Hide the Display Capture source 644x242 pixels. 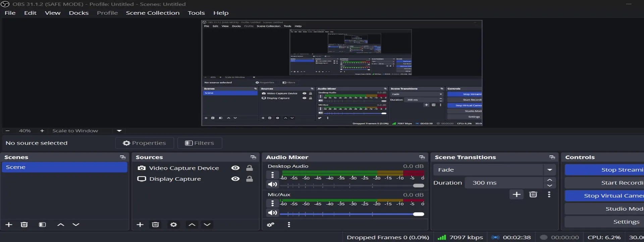tap(235, 179)
